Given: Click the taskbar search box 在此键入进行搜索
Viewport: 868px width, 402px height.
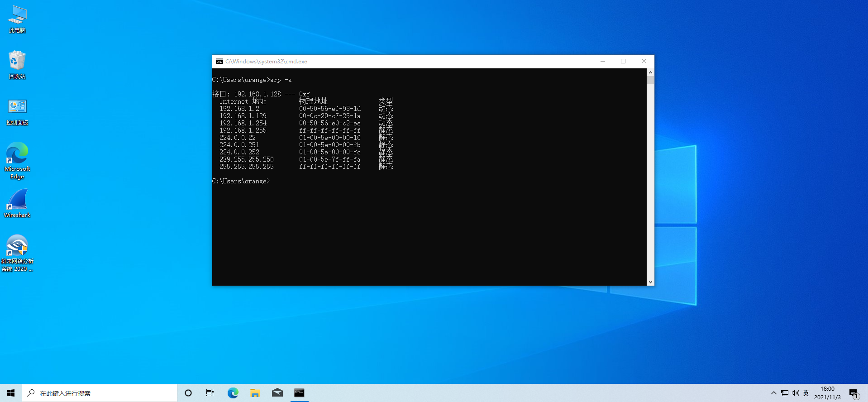Looking at the screenshot, I should point(100,393).
